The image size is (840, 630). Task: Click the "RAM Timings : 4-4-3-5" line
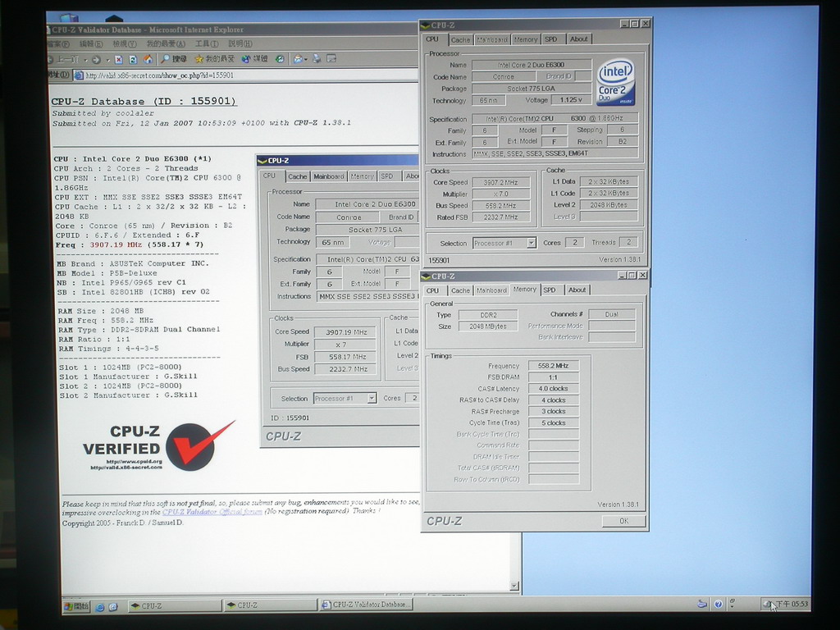coord(108,349)
